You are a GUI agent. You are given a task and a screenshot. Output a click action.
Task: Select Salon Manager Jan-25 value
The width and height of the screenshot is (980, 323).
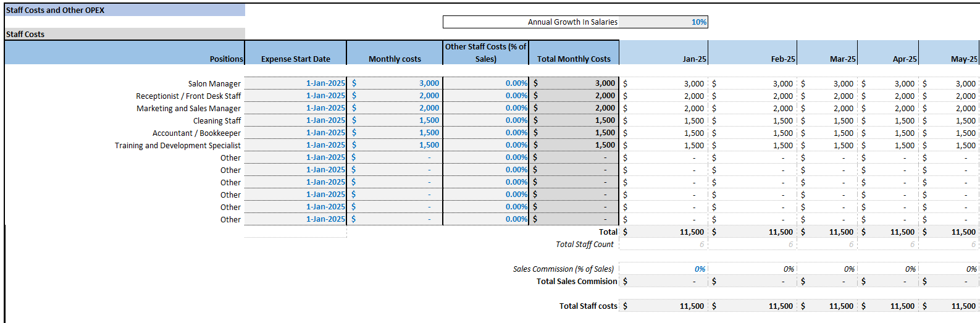(x=664, y=83)
